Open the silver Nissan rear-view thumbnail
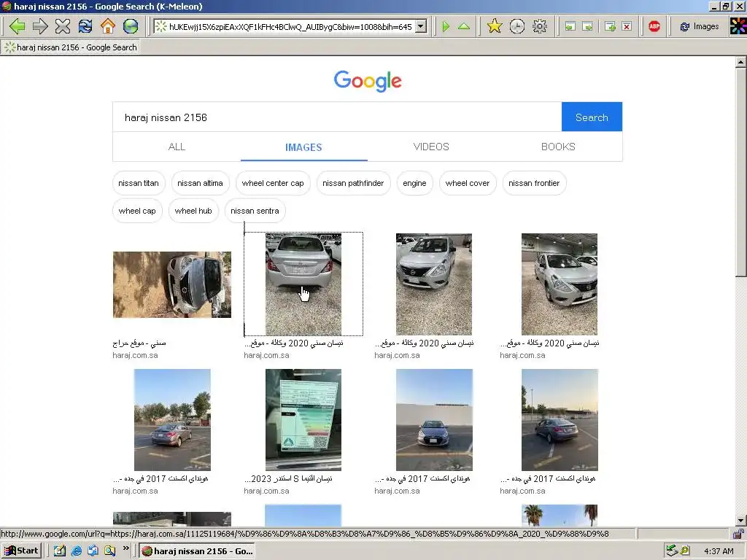The height and width of the screenshot is (560, 747). pyautogui.click(x=303, y=284)
